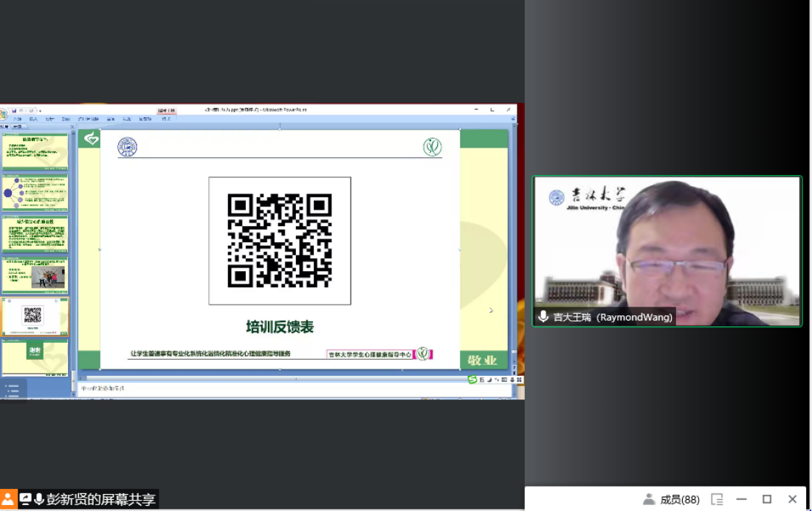This screenshot has height=511, width=812.
Task: Open the quick access toolbar dropdown arrow
Action: pos(40,111)
